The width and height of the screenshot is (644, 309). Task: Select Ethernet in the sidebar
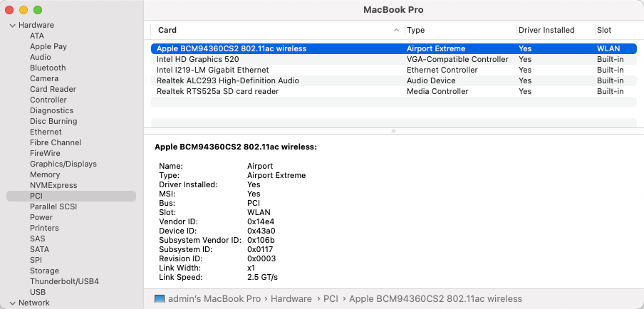46,132
